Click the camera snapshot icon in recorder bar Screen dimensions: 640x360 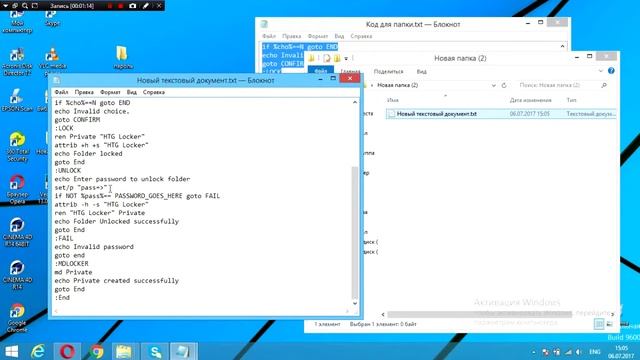pyautogui.click(x=133, y=6)
